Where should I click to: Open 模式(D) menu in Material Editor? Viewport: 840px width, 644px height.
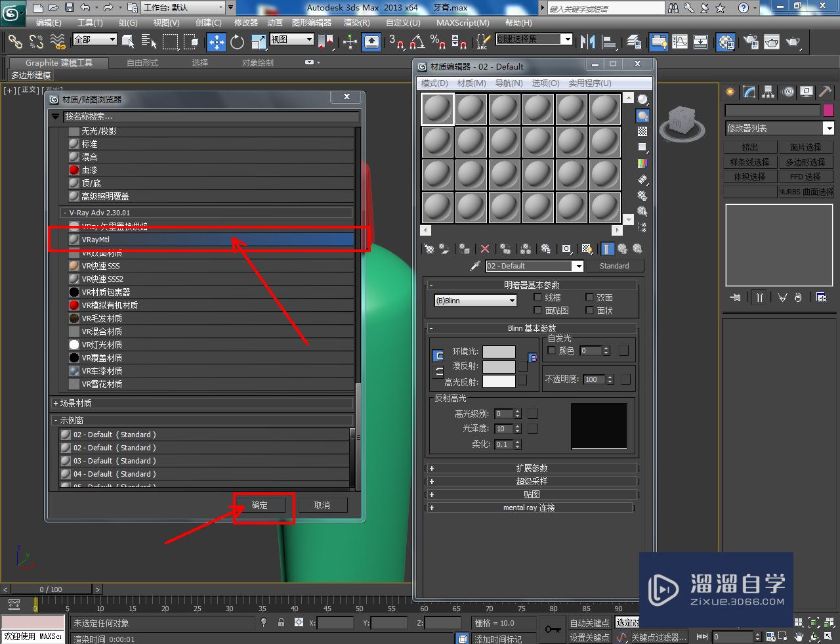[x=434, y=83]
